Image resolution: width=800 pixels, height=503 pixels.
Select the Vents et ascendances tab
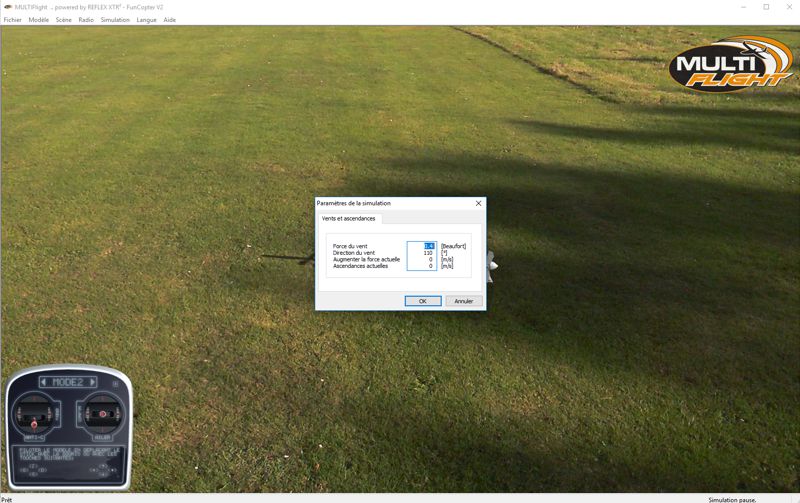click(349, 218)
